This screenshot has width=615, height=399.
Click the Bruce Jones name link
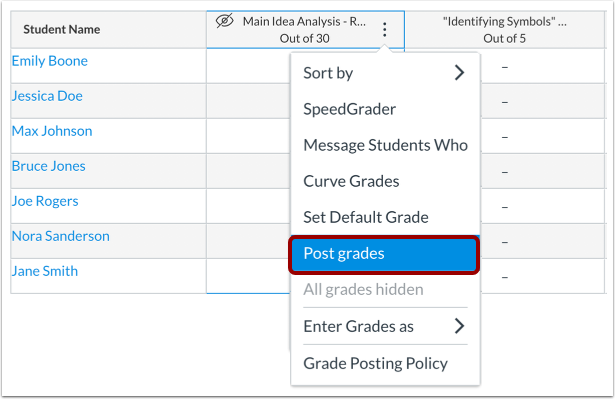49,166
